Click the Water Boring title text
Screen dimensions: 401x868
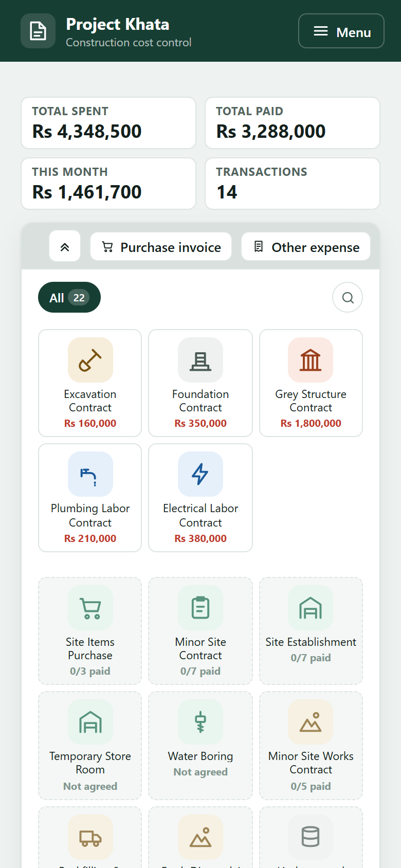pos(200,756)
